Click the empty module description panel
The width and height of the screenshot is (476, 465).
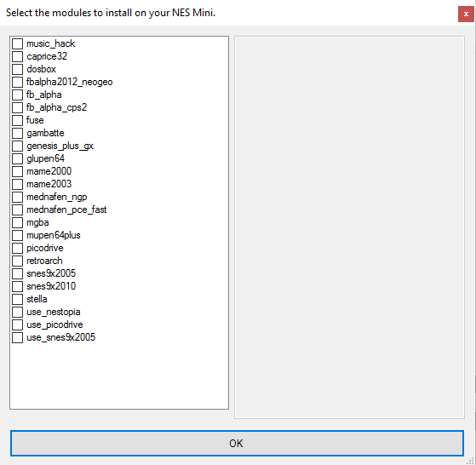pos(349,227)
